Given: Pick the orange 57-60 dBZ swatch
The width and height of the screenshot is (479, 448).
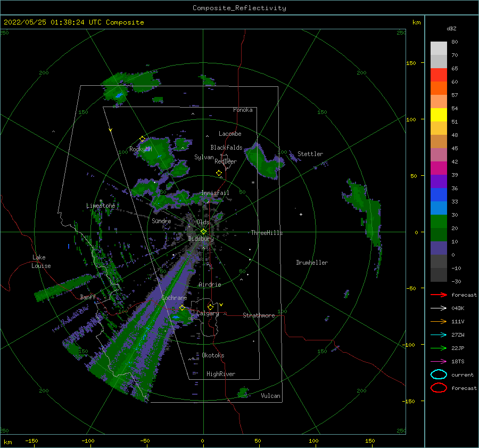Looking at the screenshot, I should (x=439, y=88).
